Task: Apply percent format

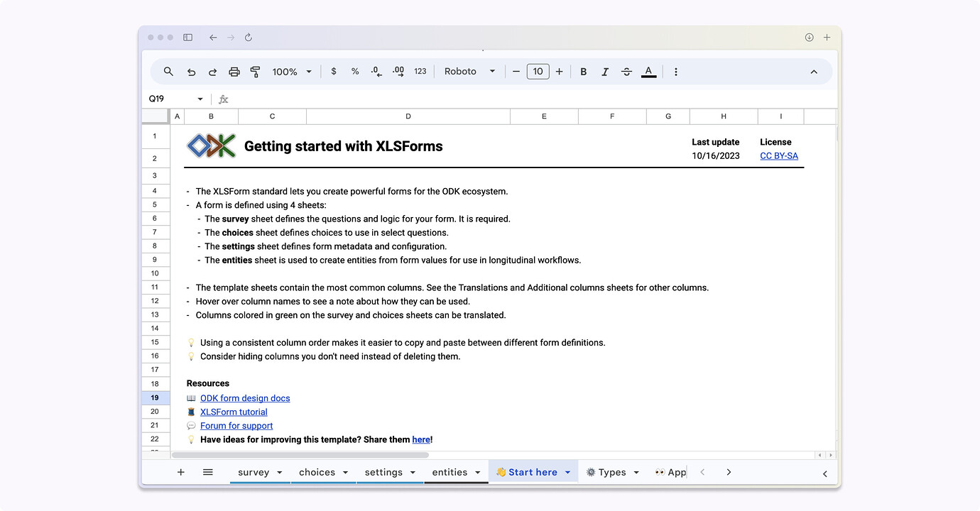Action: (355, 72)
